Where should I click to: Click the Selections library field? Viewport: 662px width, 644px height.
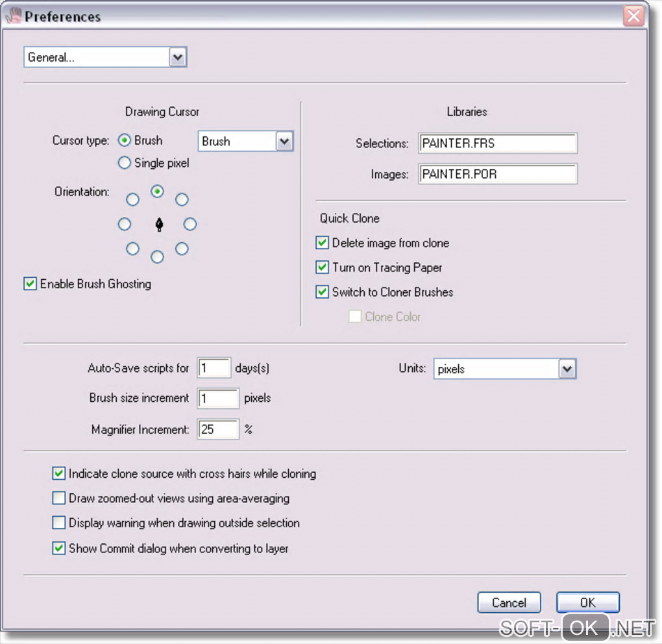pyautogui.click(x=498, y=143)
